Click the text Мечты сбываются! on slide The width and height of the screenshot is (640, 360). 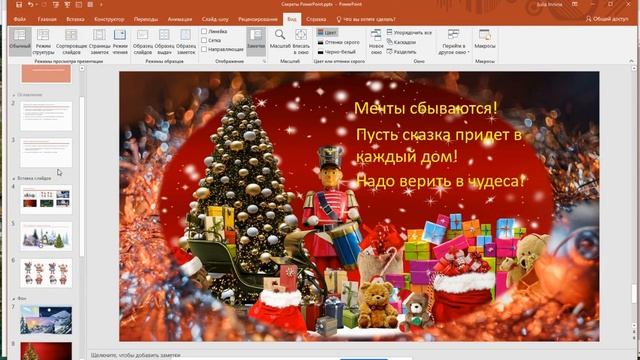[x=426, y=108]
